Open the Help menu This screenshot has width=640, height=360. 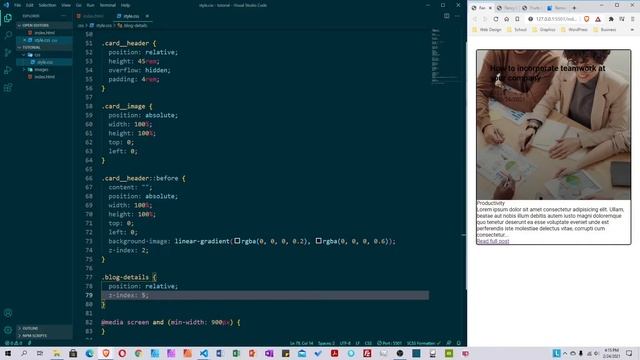(125, 5)
